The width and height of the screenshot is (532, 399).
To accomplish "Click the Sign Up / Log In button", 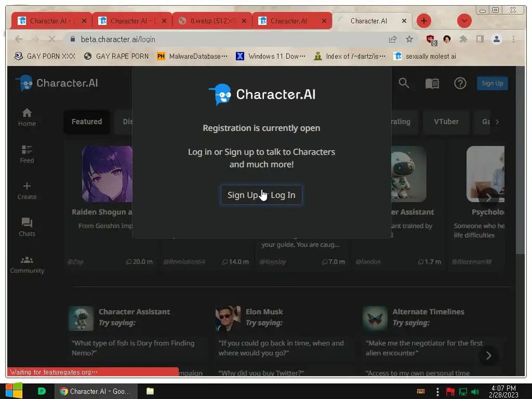I will (261, 195).
